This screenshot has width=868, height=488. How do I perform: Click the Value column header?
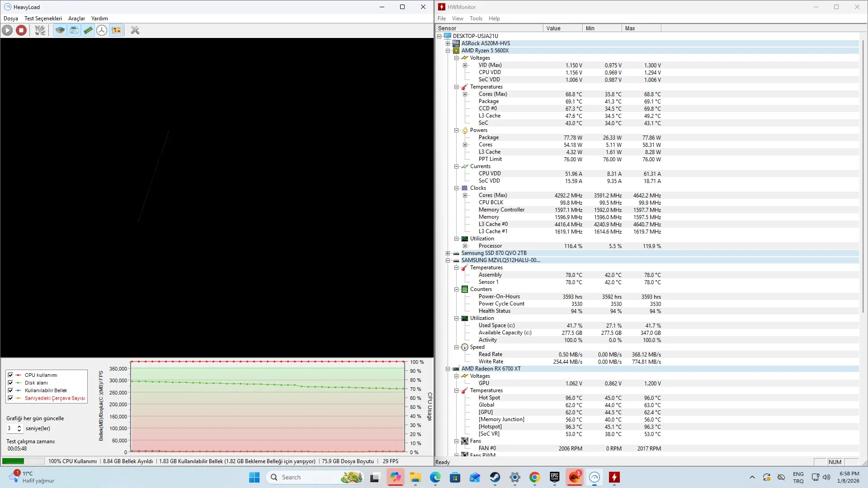point(562,28)
